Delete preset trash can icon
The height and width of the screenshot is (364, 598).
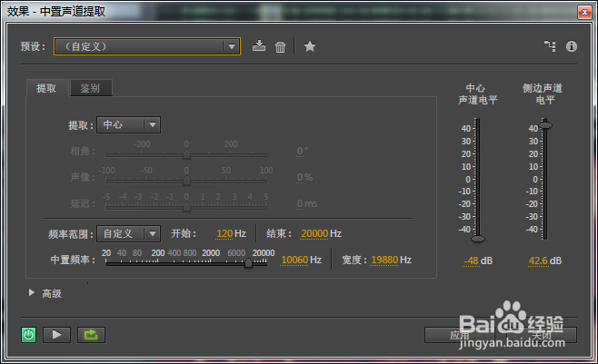(x=280, y=47)
